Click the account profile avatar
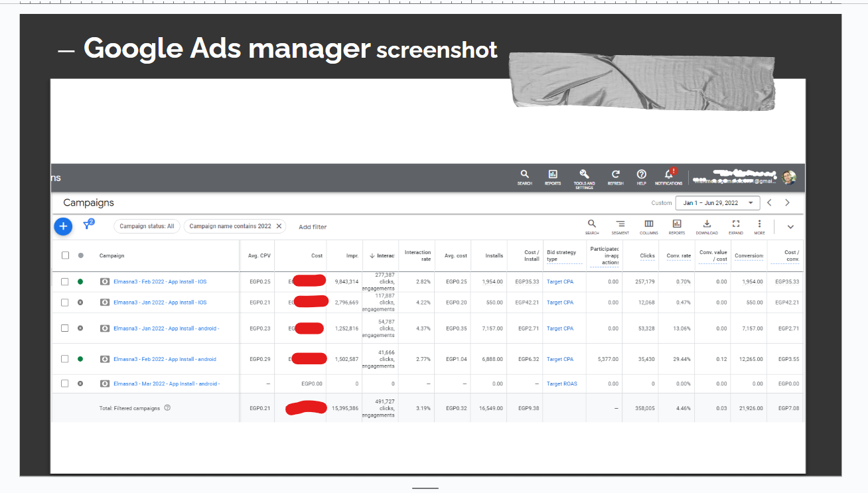 click(788, 177)
